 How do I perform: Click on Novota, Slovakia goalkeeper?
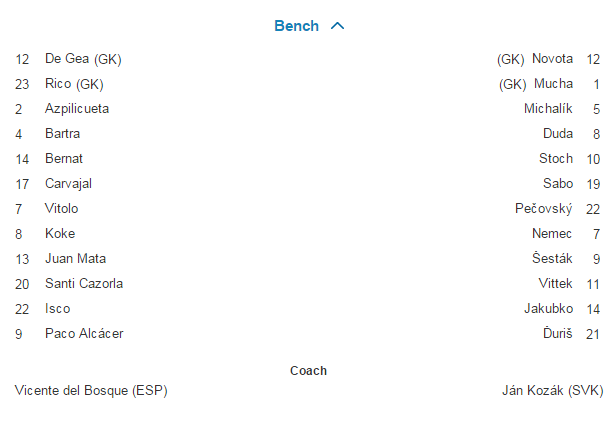[552, 59]
